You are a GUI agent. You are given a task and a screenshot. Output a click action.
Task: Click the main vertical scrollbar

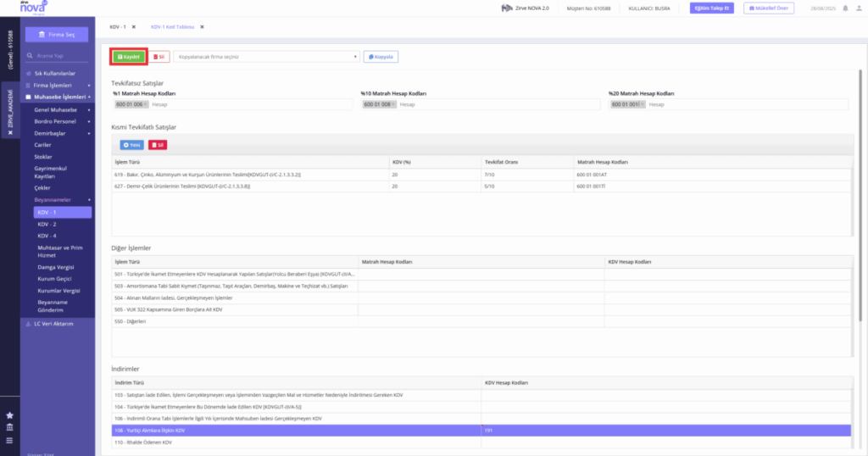[860, 194]
